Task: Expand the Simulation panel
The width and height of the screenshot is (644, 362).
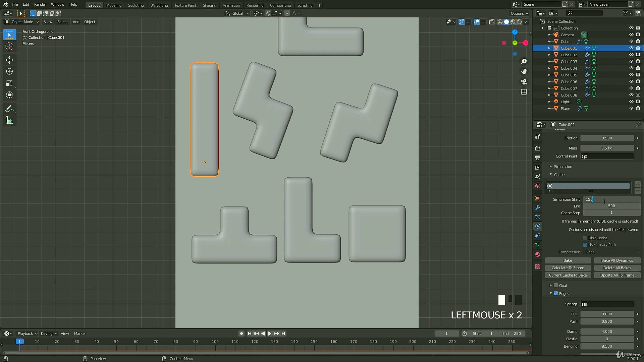Action: click(x=563, y=167)
